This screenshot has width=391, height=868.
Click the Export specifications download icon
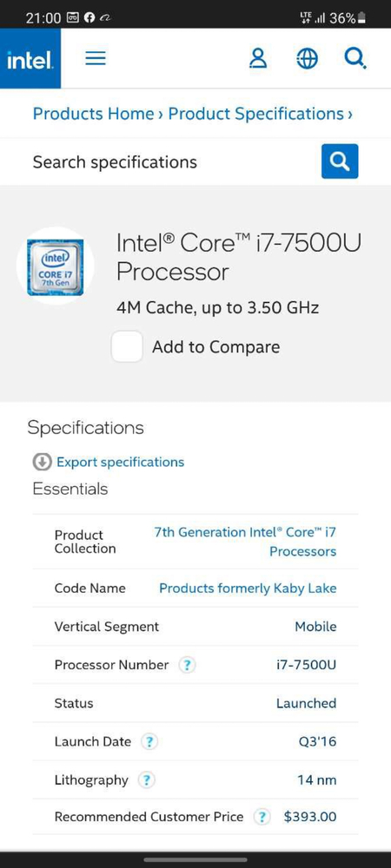click(x=42, y=462)
